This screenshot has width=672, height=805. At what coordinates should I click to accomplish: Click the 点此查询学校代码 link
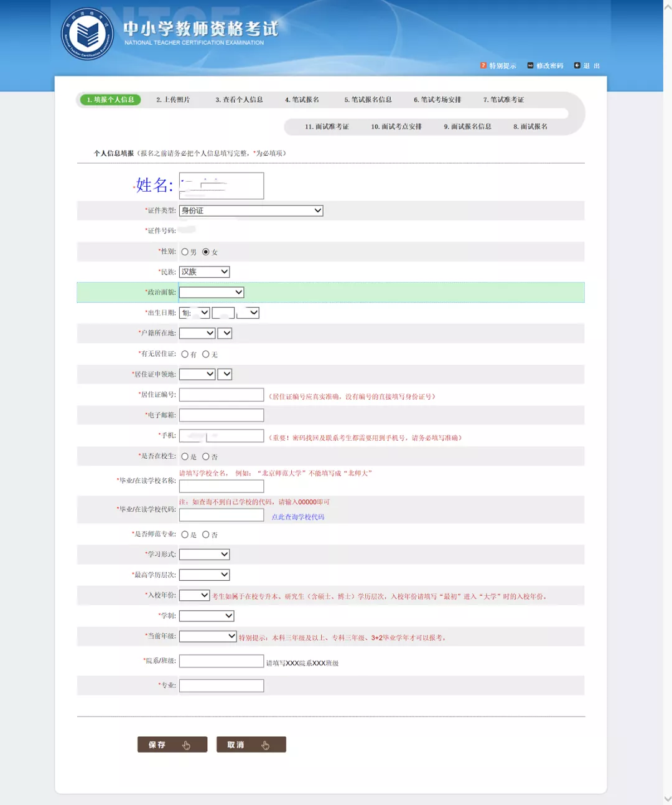click(298, 517)
